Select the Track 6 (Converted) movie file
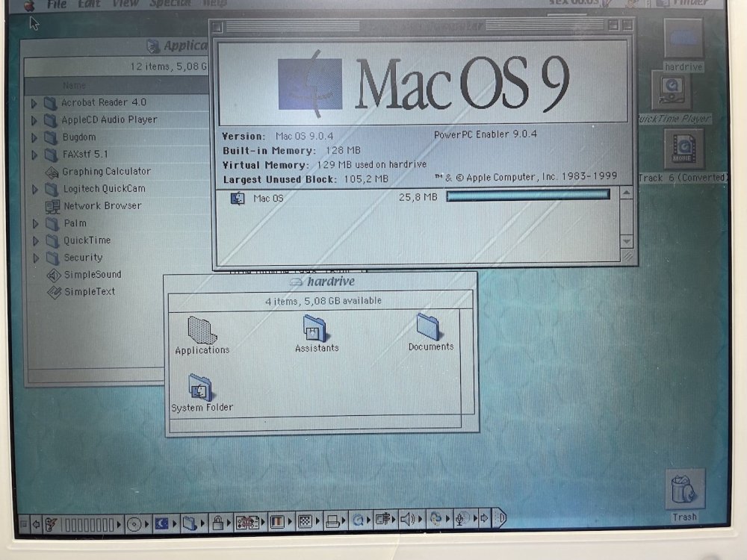 coord(684,149)
